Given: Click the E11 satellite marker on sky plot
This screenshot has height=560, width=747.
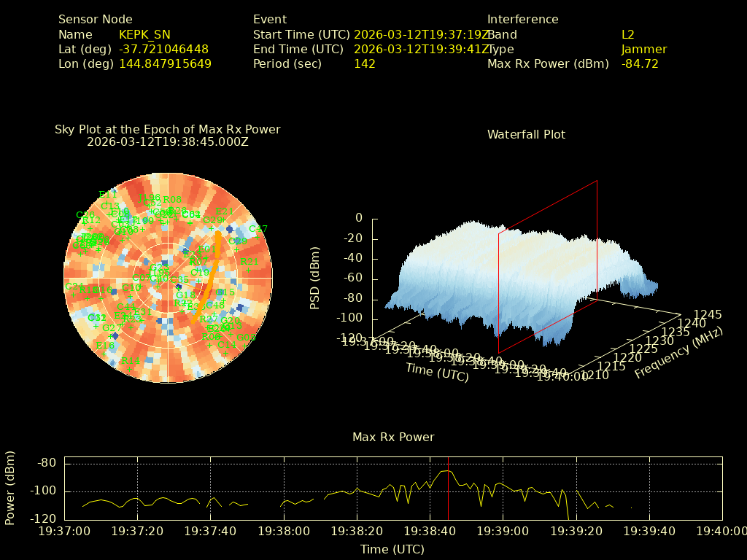Looking at the screenshot, I should [108, 195].
